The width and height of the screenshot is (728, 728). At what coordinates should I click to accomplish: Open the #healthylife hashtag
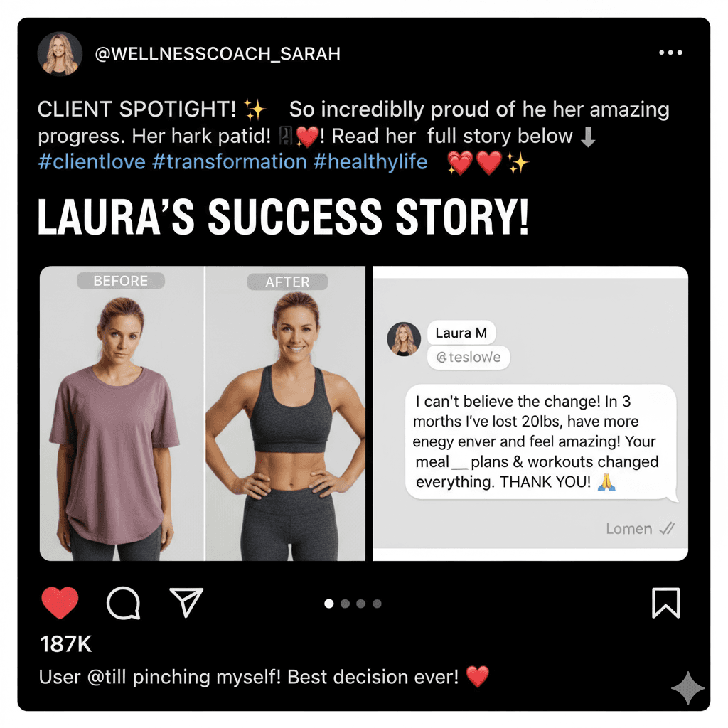pos(370,162)
